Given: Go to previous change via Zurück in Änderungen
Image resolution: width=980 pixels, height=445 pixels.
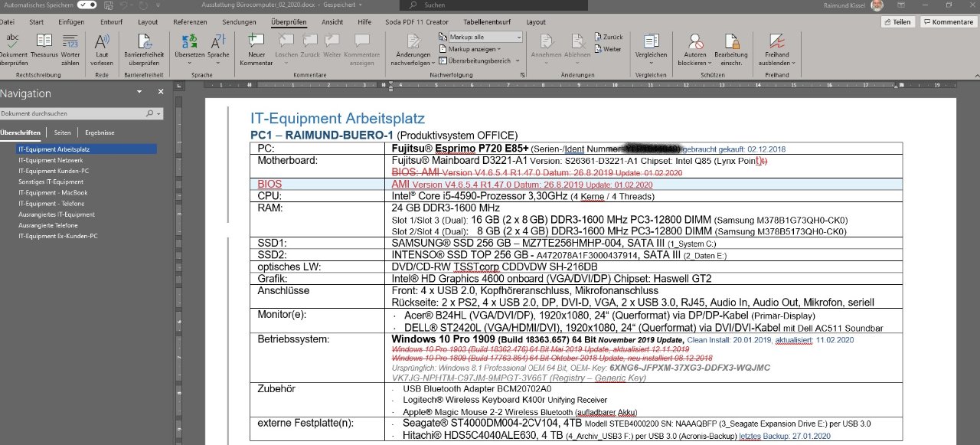Looking at the screenshot, I should 609,37.
